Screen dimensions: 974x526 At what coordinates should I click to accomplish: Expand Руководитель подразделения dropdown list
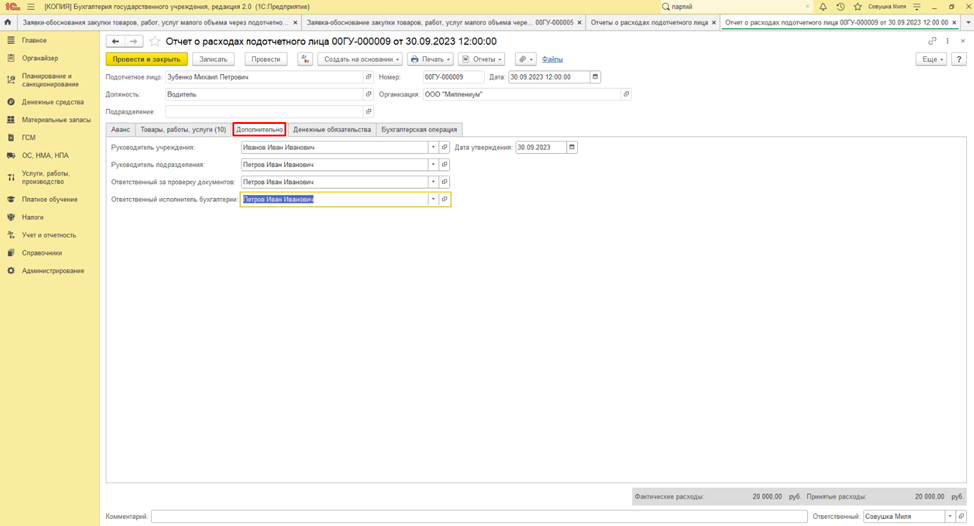pyautogui.click(x=433, y=165)
